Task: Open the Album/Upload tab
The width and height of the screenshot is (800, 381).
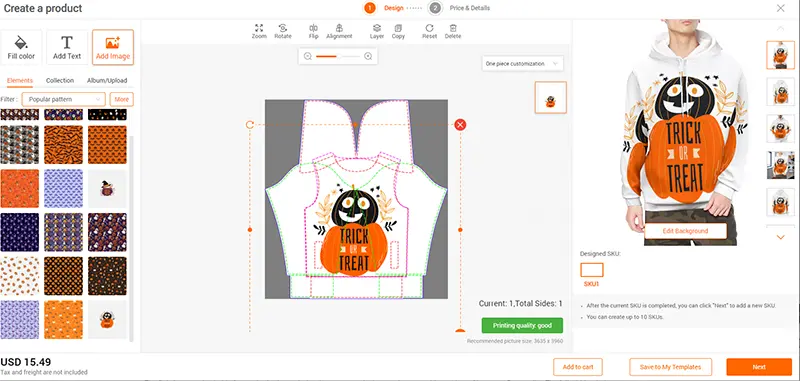Action: (x=107, y=81)
